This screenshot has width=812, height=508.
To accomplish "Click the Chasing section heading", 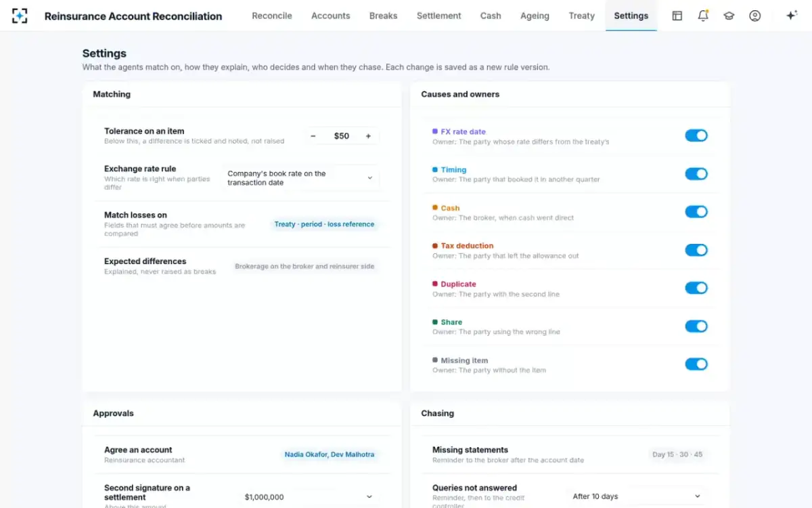I will [x=438, y=413].
